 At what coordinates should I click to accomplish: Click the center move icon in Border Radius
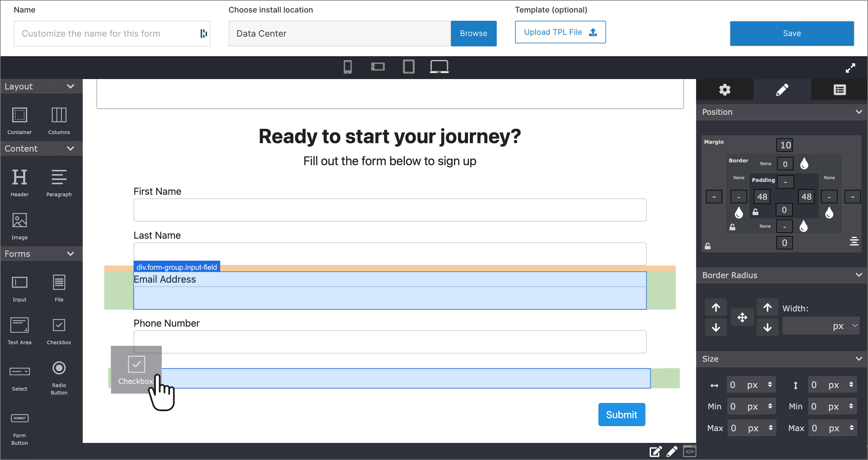click(x=742, y=317)
